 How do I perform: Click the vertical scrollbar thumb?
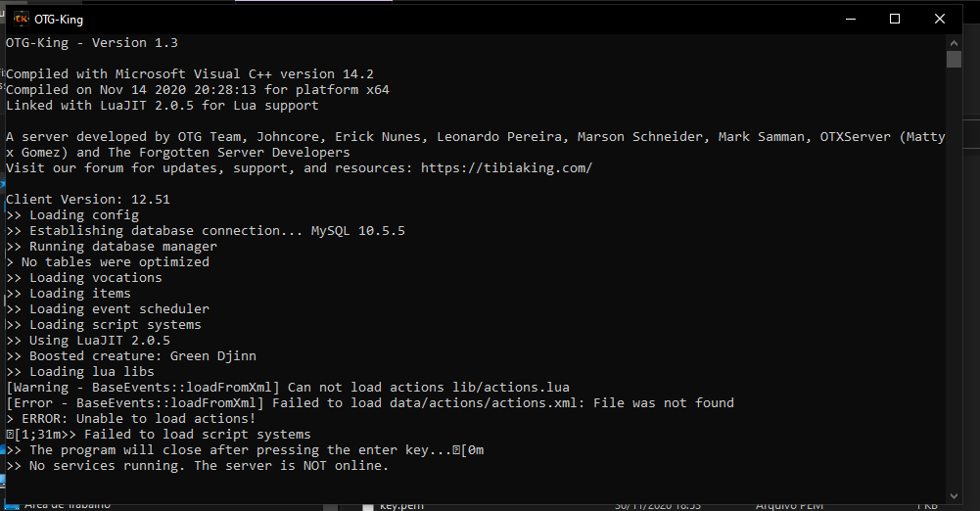point(954,60)
